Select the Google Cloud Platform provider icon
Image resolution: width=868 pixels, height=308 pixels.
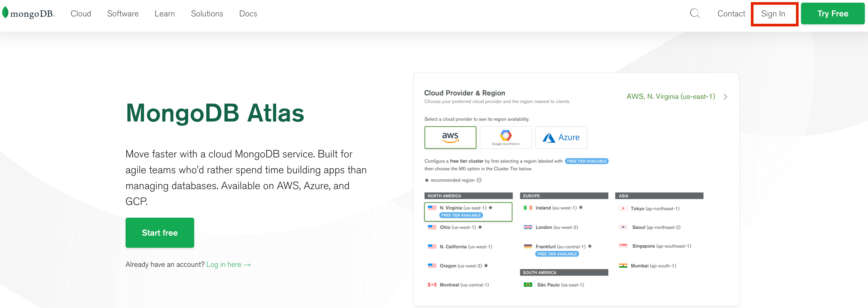505,137
